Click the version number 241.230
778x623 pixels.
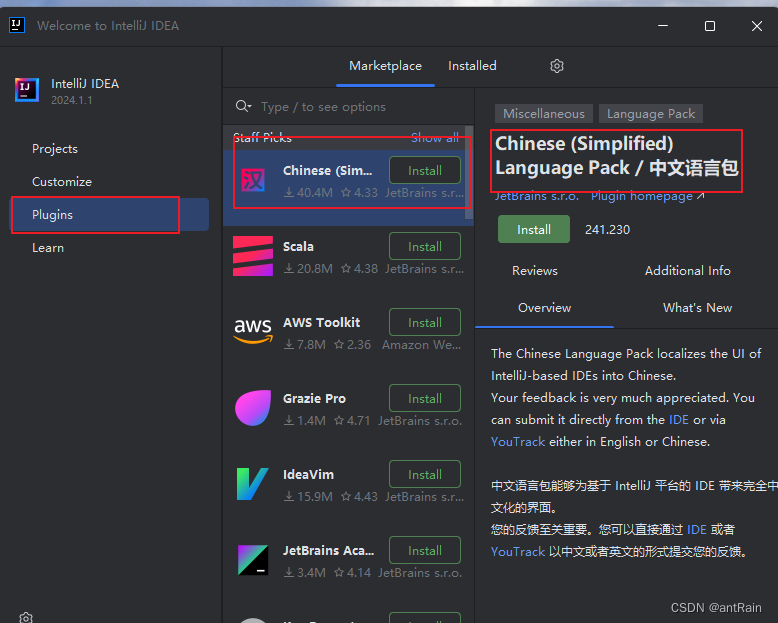(x=607, y=230)
